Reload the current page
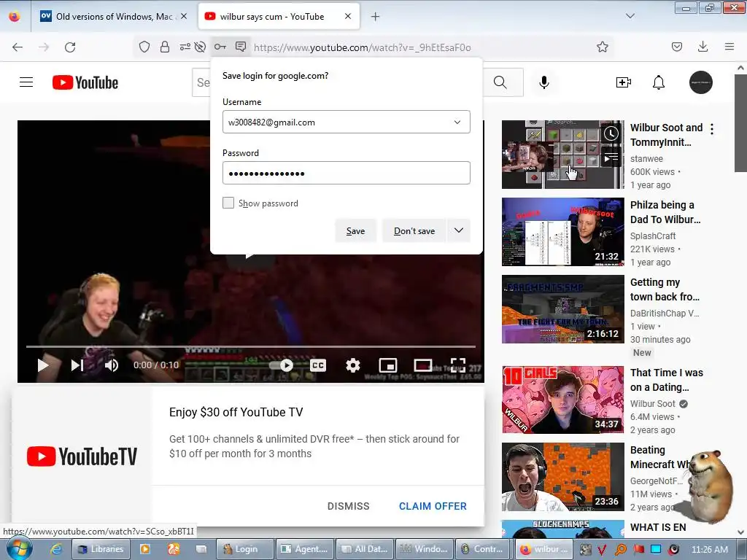 70,47
